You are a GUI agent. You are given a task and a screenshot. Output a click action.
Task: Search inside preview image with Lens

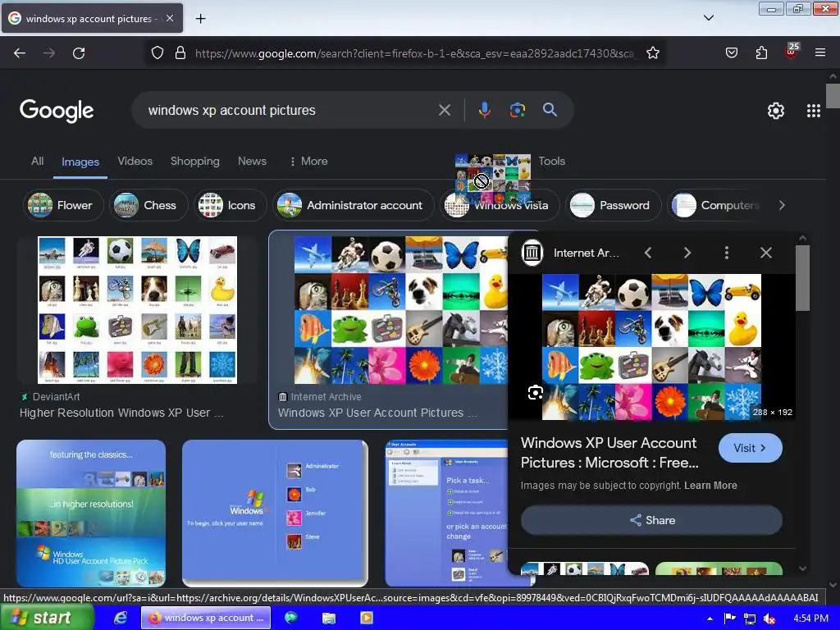click(x=535, y=393)
